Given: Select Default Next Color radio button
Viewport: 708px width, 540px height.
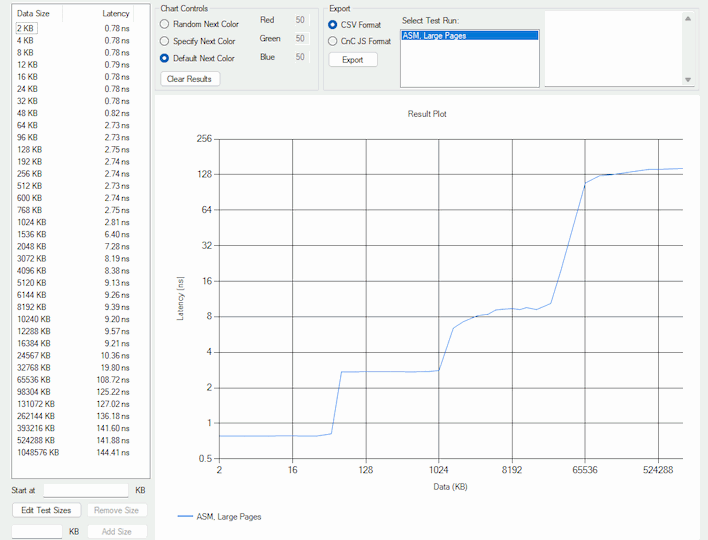Looking at the screenshot, I should [165, 58].
